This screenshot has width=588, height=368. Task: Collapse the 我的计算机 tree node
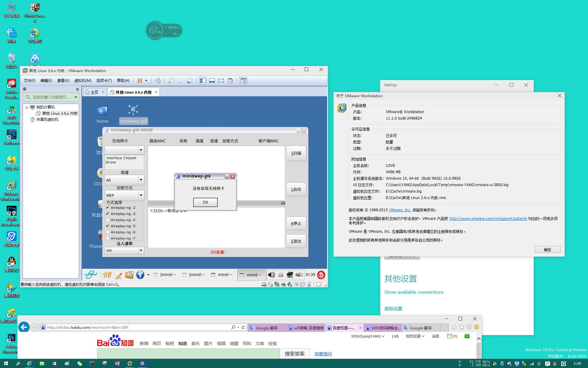pos(27,107)
